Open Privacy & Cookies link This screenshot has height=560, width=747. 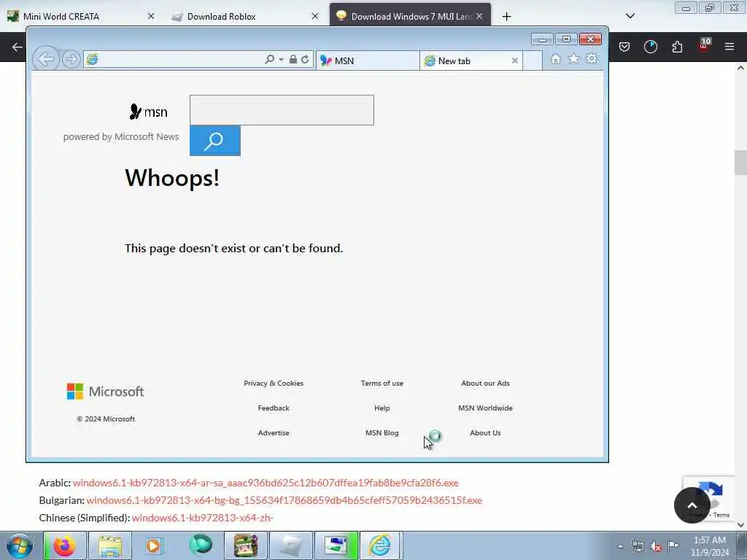coord(274,384)
